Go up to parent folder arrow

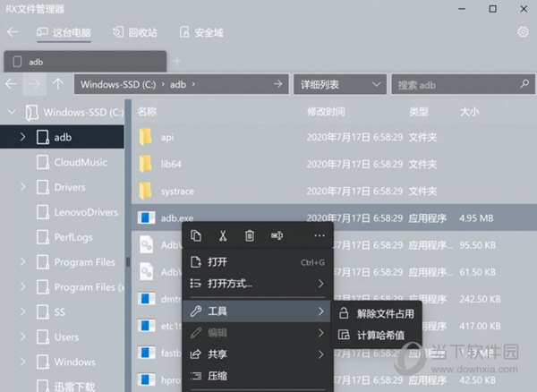coord(58,84)
